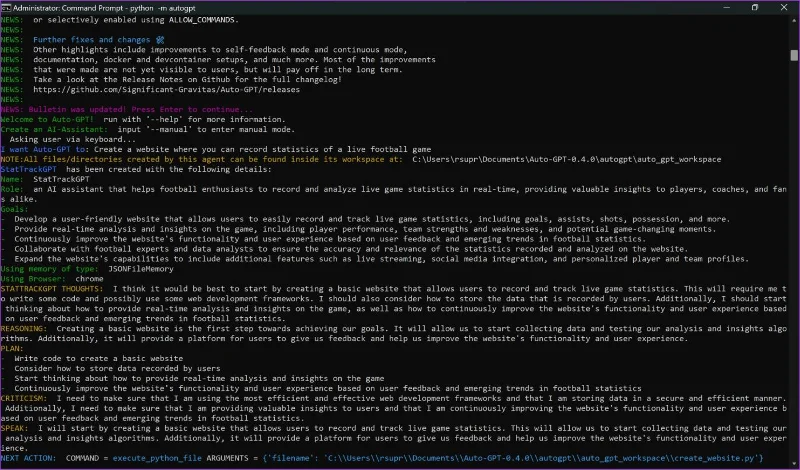This screenshot has height=470, width=800.
Task: Click 'Using memory of type:' label
Action: pyautogui.click(x=49, y=269)
